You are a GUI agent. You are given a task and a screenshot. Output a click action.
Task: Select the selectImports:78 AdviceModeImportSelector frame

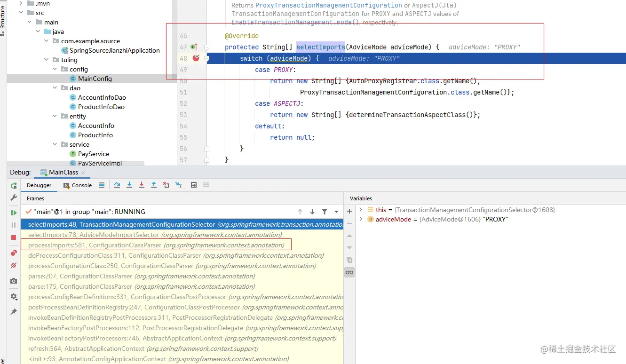click(x=182, y=235)
